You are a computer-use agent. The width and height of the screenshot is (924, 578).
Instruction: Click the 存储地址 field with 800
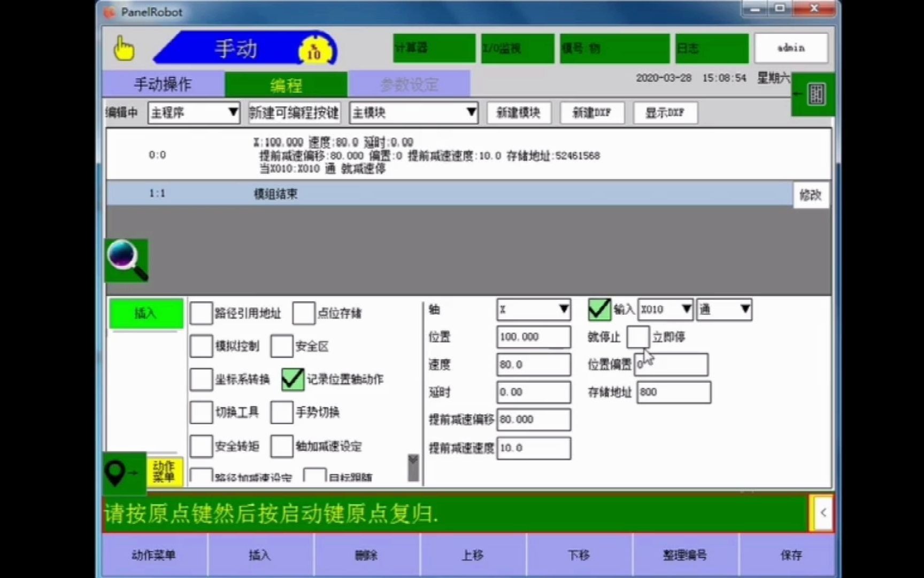click(674, 392)
